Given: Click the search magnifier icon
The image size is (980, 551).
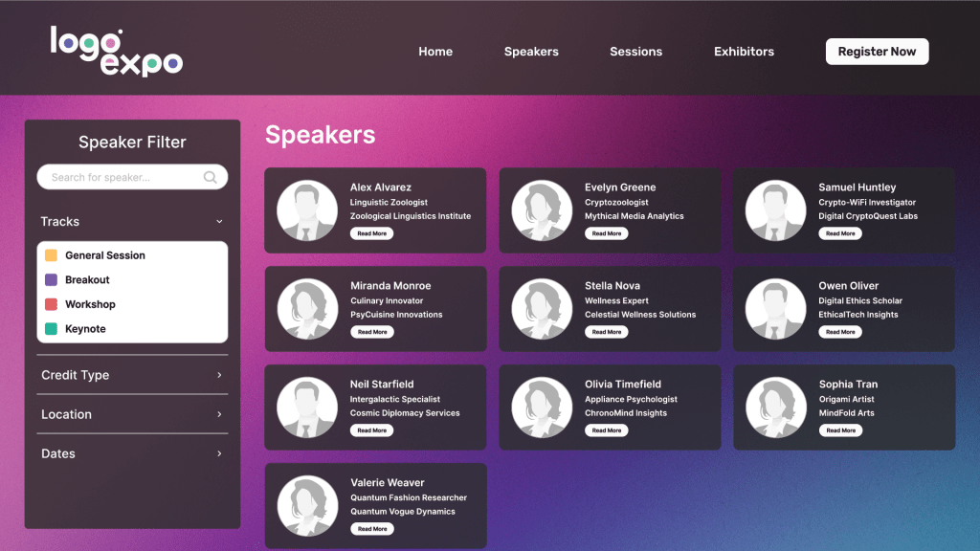Looking at the screenshot, I should 211,177.
